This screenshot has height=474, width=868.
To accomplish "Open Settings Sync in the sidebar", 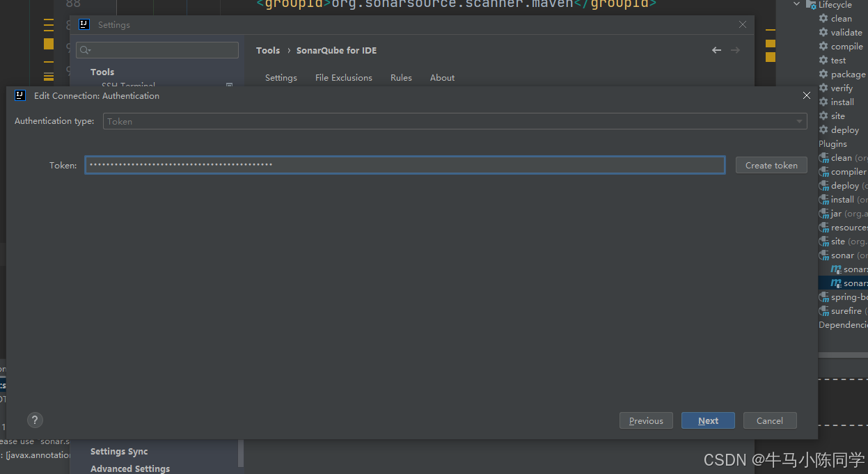I will click(119, 452).
